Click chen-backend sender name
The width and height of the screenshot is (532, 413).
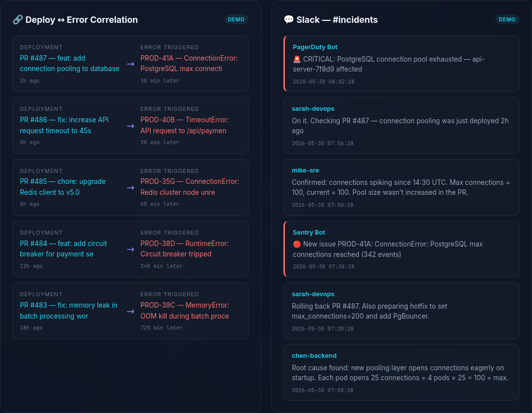click(x=314, y=356)
